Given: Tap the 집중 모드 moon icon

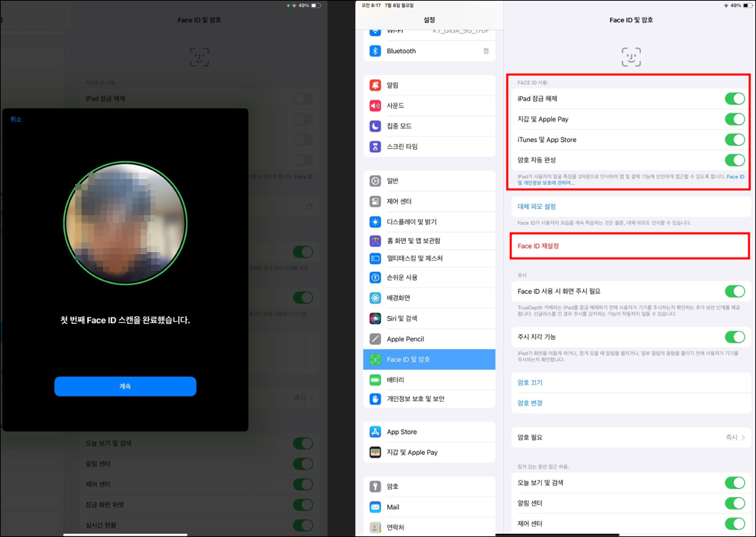Looking at the screenshot, I should 375,126.
